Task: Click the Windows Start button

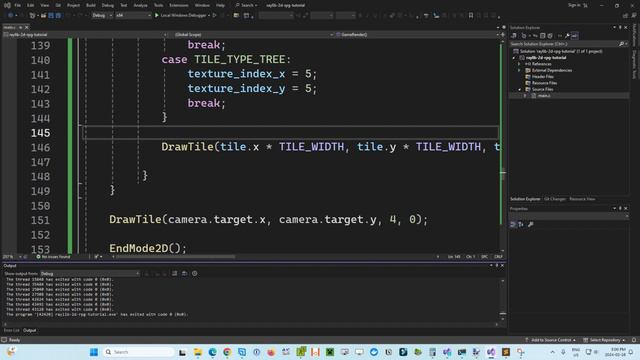Action: [94, 352]
